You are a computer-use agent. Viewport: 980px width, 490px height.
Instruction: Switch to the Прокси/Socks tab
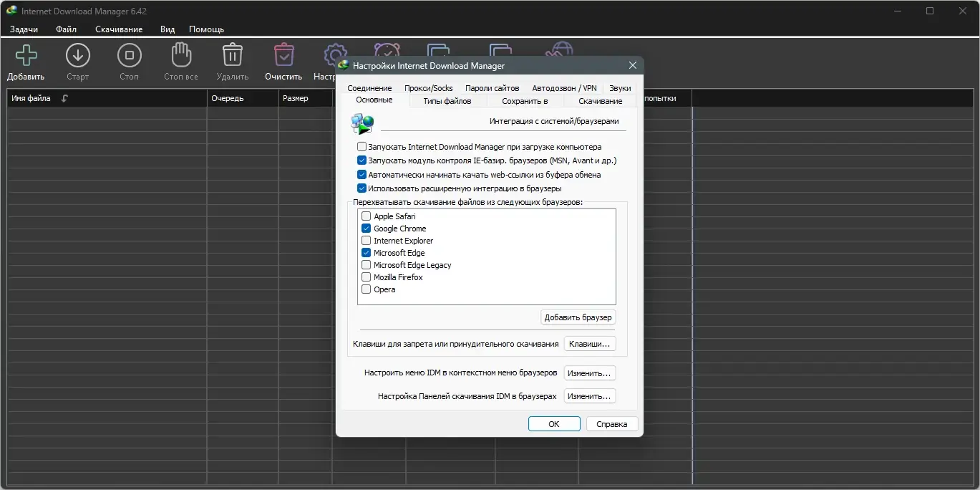pos(428,88)
